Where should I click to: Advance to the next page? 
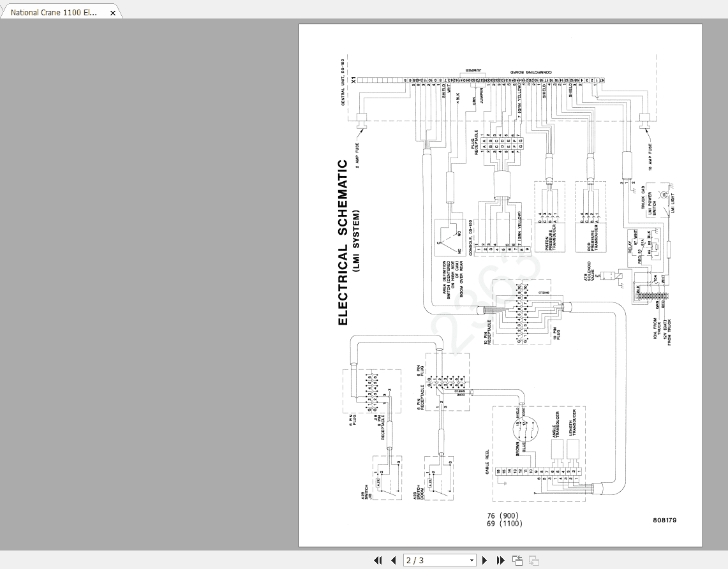(x=484, y=560)
